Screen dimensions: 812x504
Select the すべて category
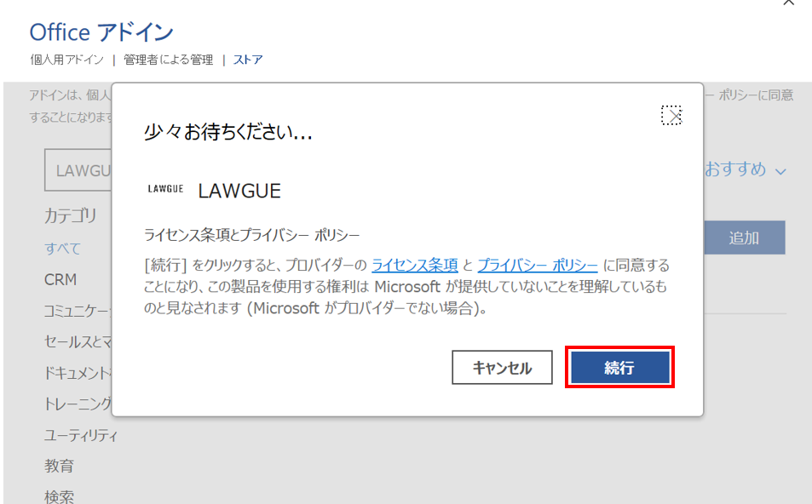63,249
